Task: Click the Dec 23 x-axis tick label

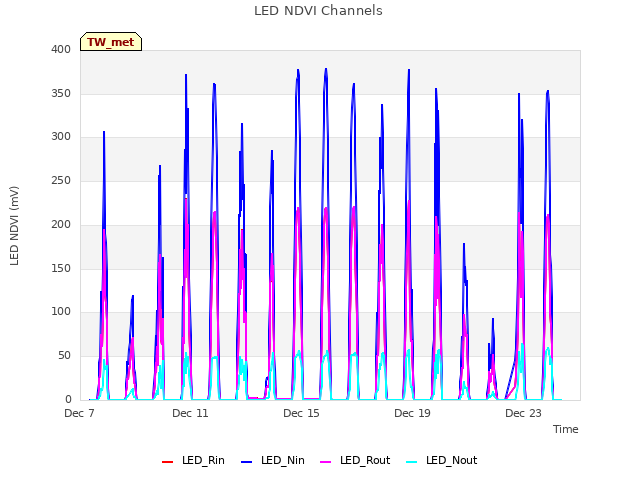Action: 523,413
